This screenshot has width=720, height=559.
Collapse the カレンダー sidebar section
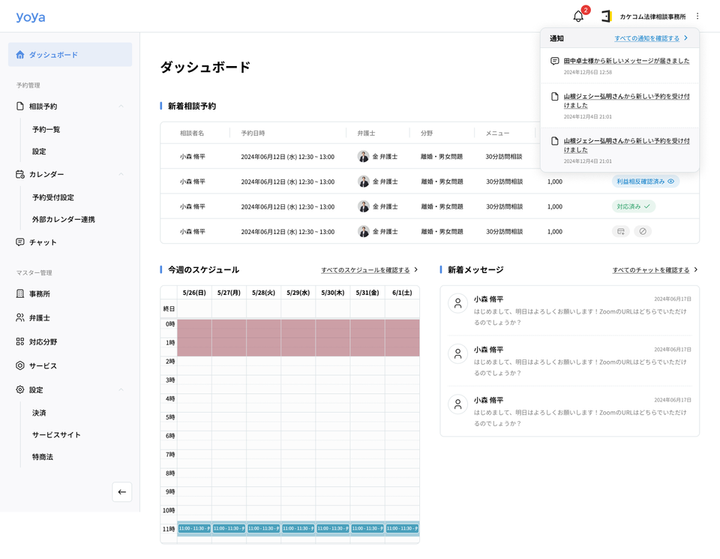pos(121,174)
